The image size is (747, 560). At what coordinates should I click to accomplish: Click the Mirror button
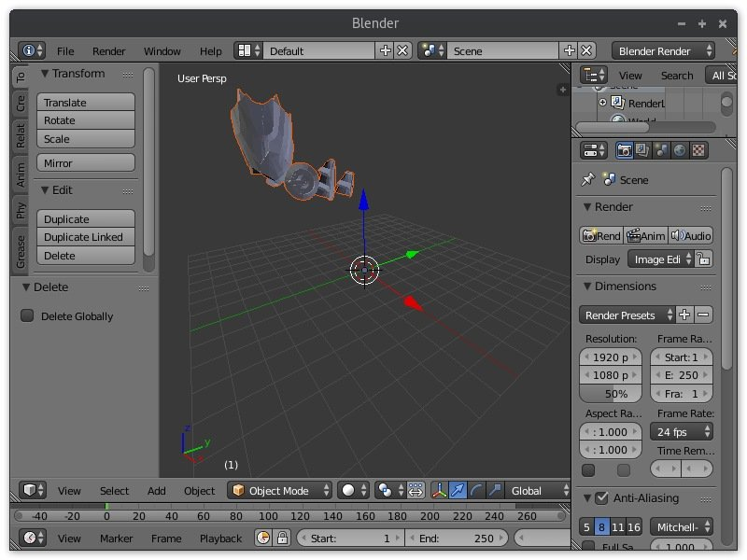click(86, 162)
